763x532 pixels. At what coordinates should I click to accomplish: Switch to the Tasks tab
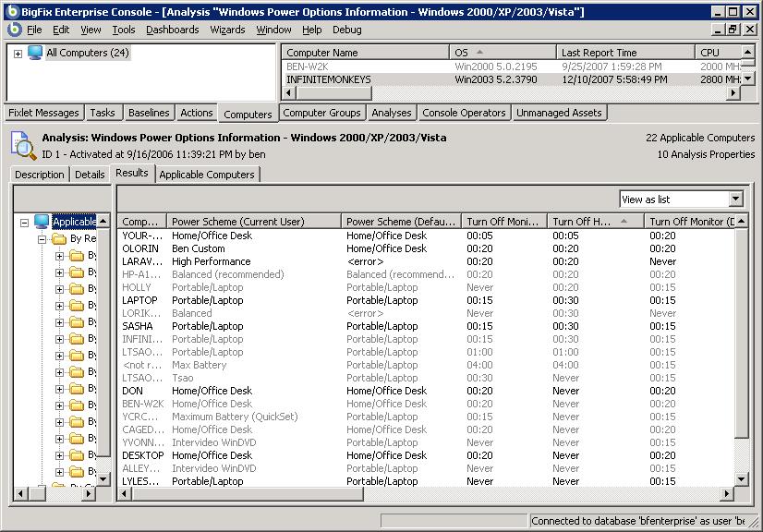pyautogui.click(x=103, y=113)
